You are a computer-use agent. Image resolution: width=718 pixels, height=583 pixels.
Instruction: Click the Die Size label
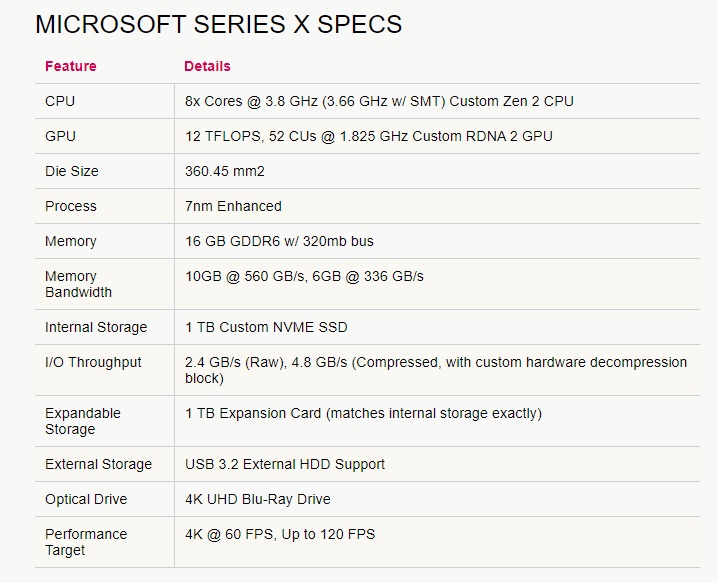(72, 171)
